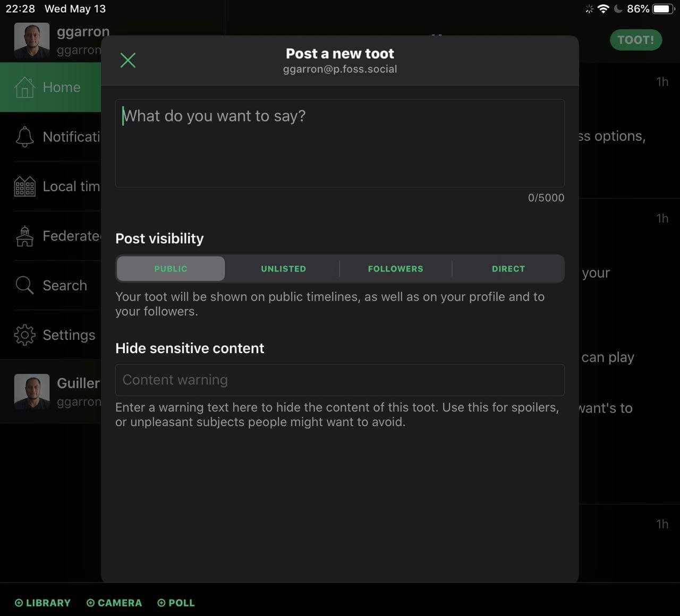
Task: Tap the green TOOT! button
Action: point(636,40)
